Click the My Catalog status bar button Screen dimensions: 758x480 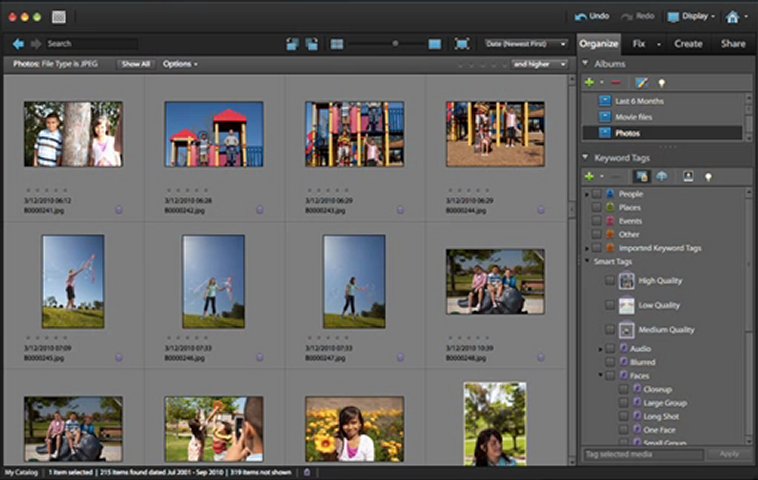[21, 472]
